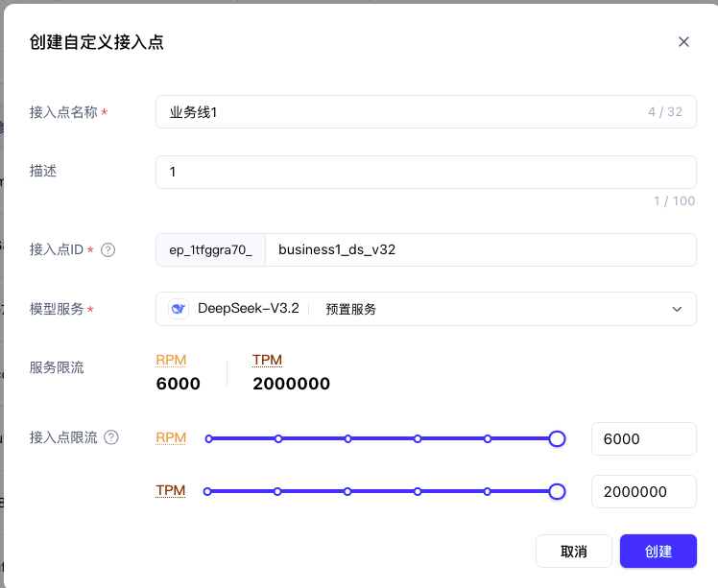Click into the 描述 text field

[x=425, y=173]
